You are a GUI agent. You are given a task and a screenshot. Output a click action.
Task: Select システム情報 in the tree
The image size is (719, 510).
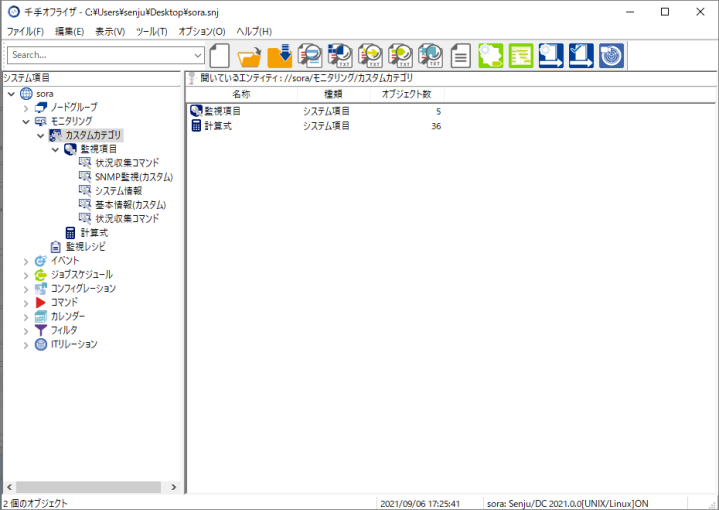tap(119, 191)
